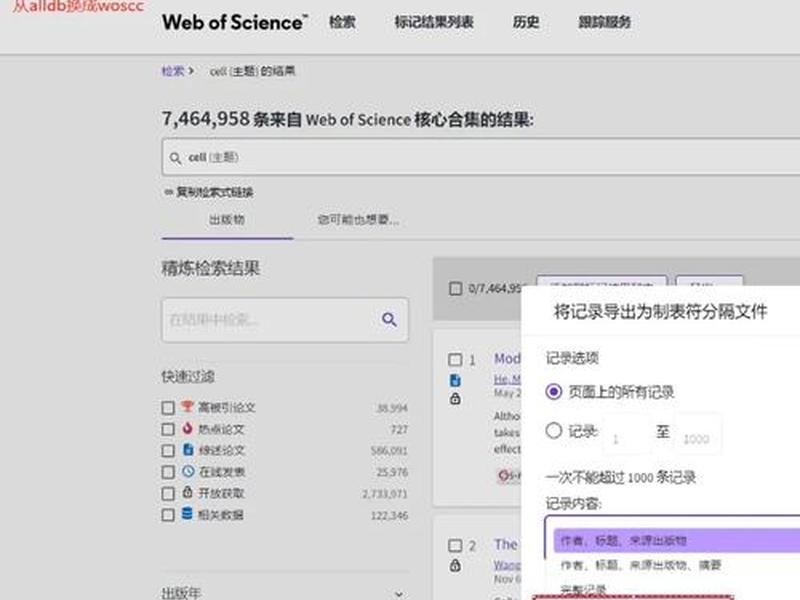The image size is (800, 600).
Task: Click the magnifier icon in main query box
Action: tap(175, 158)
